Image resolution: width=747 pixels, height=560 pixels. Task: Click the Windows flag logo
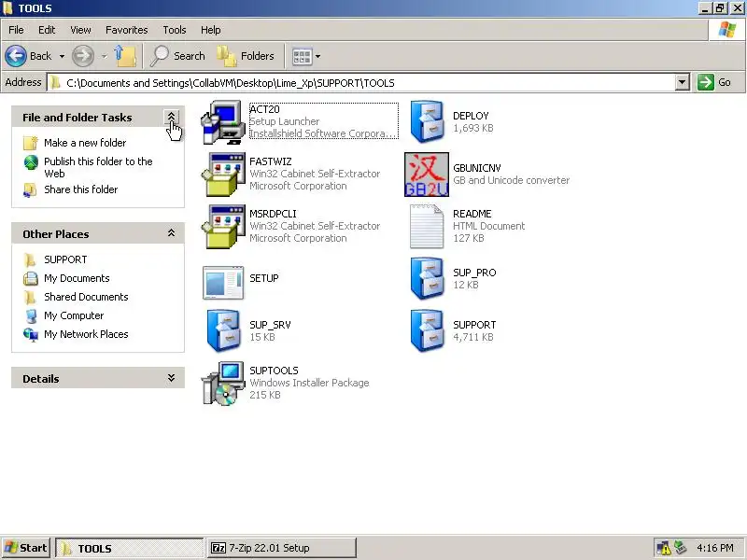click(x=727, y=30)
